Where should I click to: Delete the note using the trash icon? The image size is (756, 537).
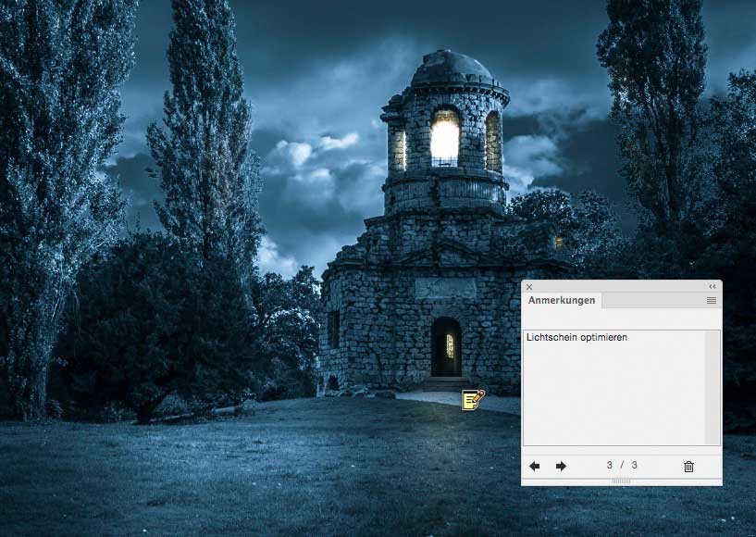coord(688,466)
